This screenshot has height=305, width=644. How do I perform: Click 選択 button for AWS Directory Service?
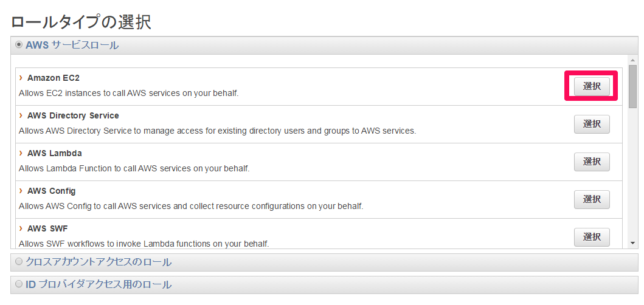click(592, 124)
